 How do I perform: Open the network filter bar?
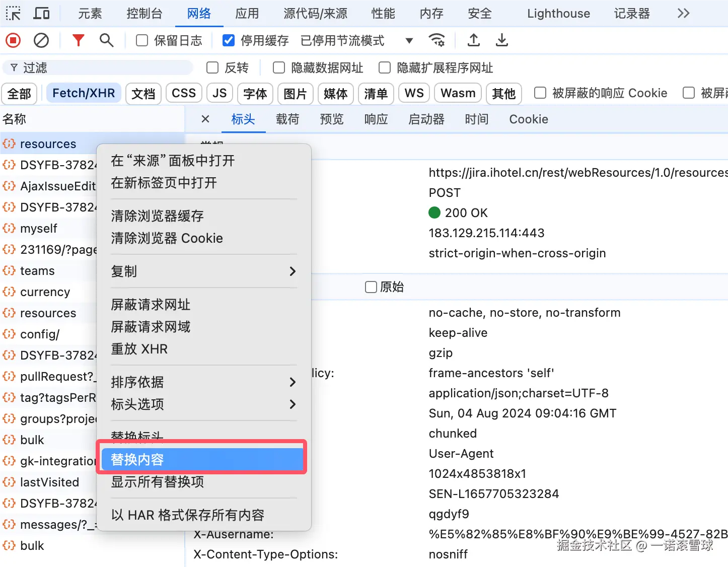click(x=78, y=40)
